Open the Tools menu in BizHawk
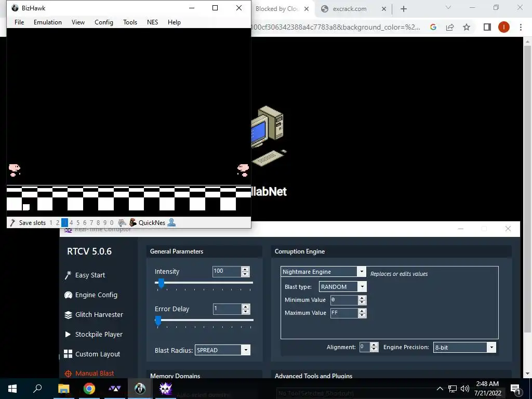The width and height of the screenshot is (532, 399). (x=130, y=22)
